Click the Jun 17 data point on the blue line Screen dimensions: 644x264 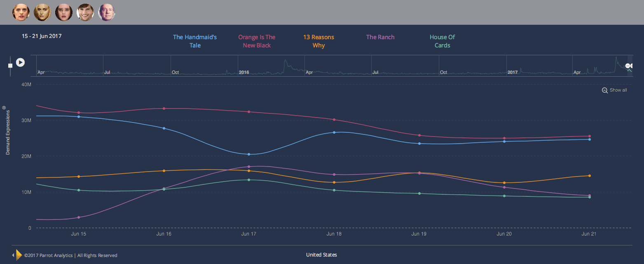[x=249, y=154]
